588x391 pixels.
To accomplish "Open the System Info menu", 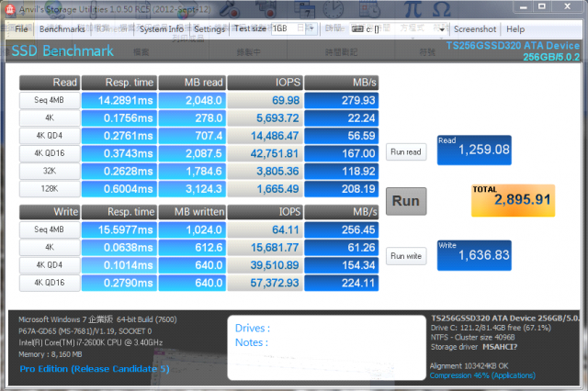I will coord(162,29).
